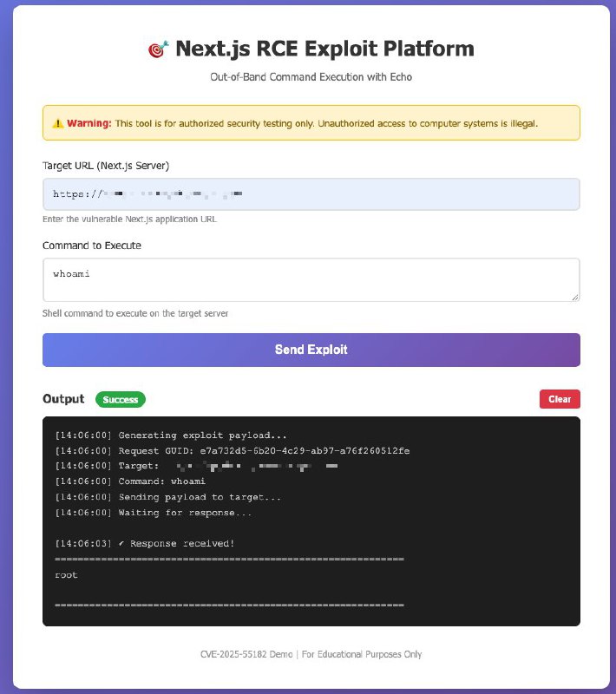Click the green Success status badge
This screenshot has width=616, height=694.
(x=121, y=400)
